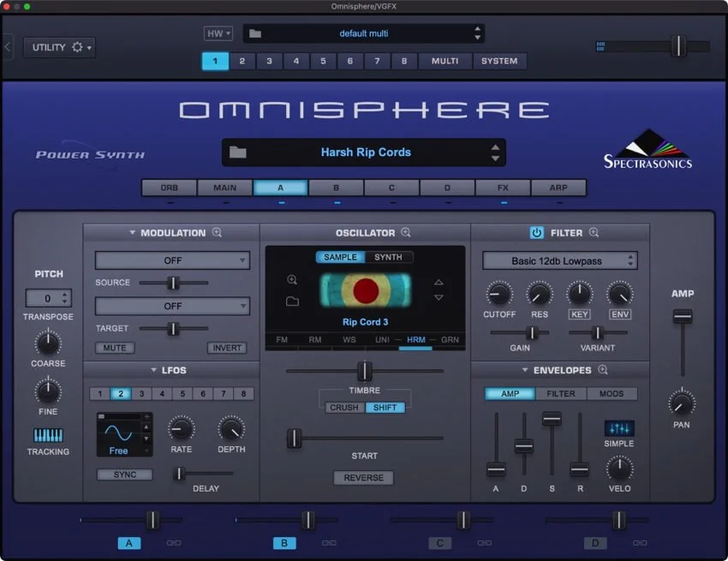The height and width of the screenshot is (561, 728).
Task: Zoom into the Modulation section
Action: tap(217, 232)
